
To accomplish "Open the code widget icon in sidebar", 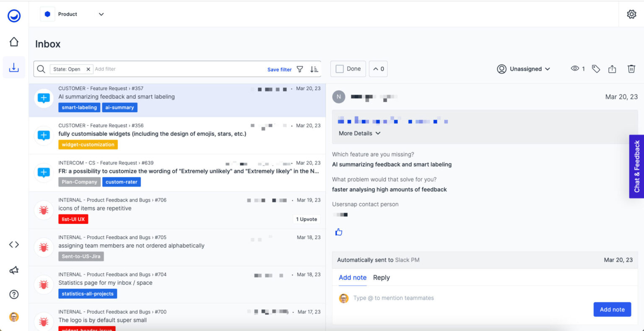I will (x=14, y=245).
